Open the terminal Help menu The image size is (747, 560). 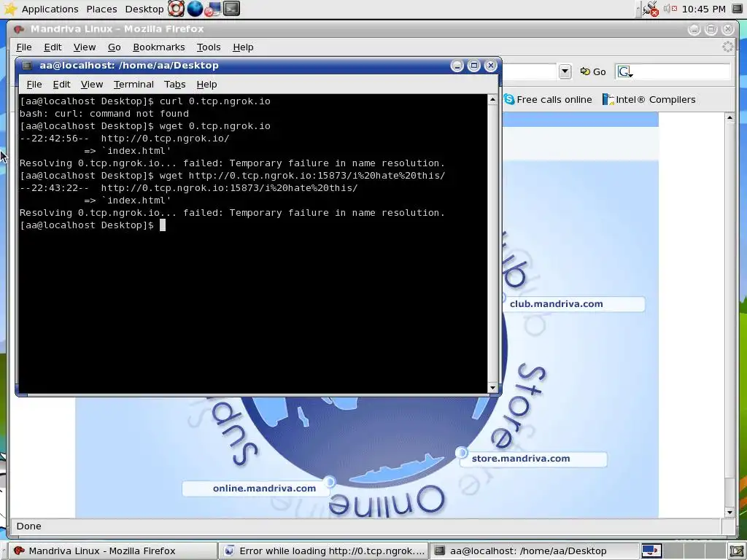206,85
